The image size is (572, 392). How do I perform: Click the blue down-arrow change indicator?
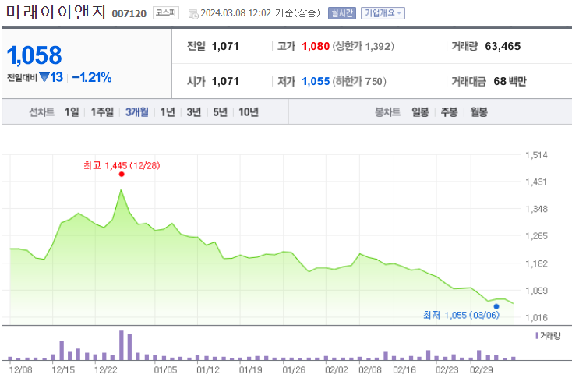[44, 77]
